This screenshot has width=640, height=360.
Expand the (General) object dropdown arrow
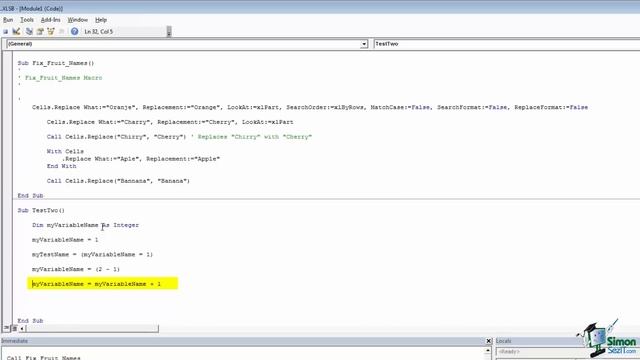click(364, 44)
